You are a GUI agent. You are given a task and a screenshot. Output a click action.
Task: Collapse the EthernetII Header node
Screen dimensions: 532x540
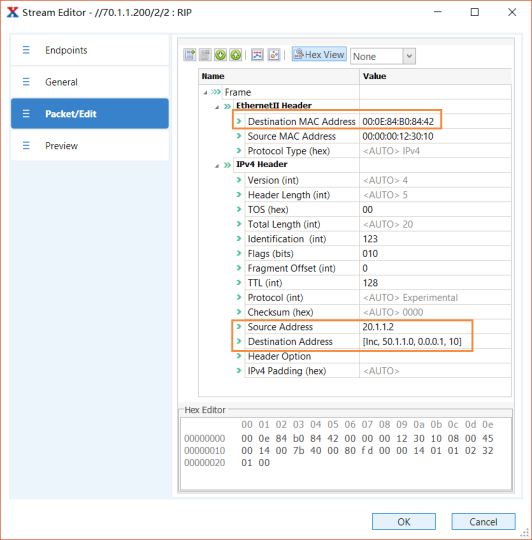pos(217,107)
